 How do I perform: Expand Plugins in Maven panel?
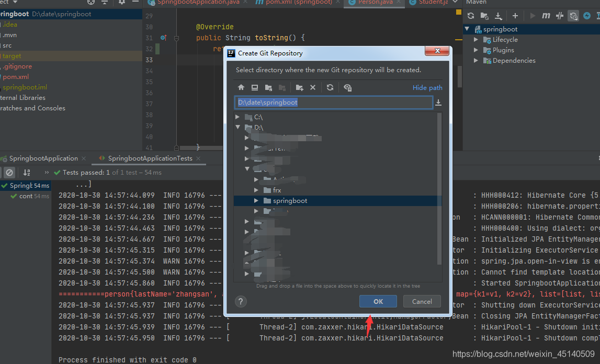click(476, 50)
